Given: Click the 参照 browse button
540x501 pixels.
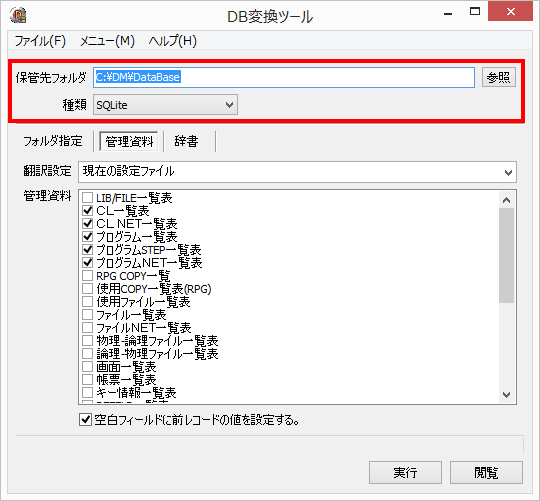Looking at the screenshot, I should pyautogui.click(x=498, y=77).
